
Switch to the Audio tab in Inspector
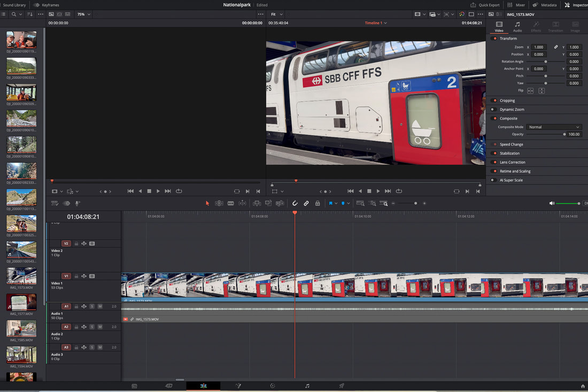pyautogui.click(x=517, y=26)
